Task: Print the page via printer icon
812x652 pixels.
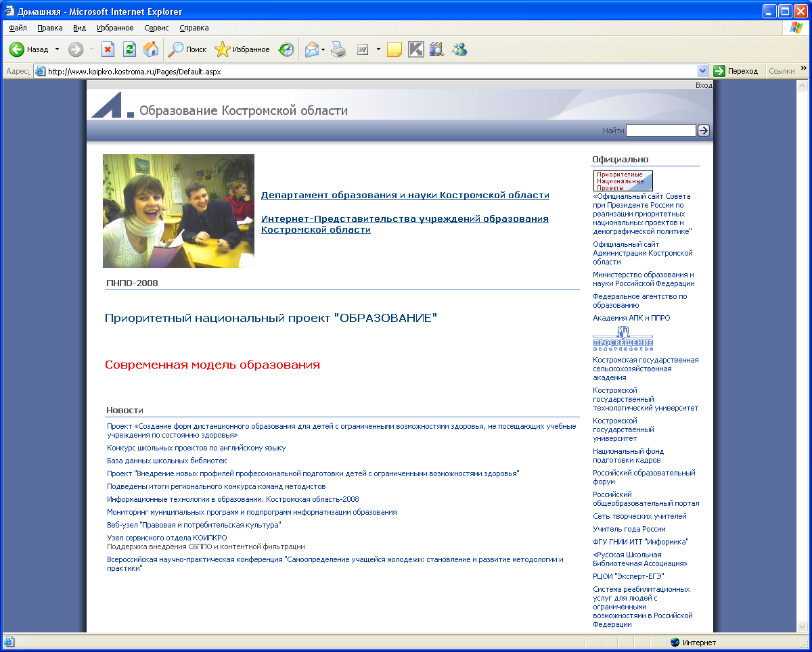Action: (338, 49)
